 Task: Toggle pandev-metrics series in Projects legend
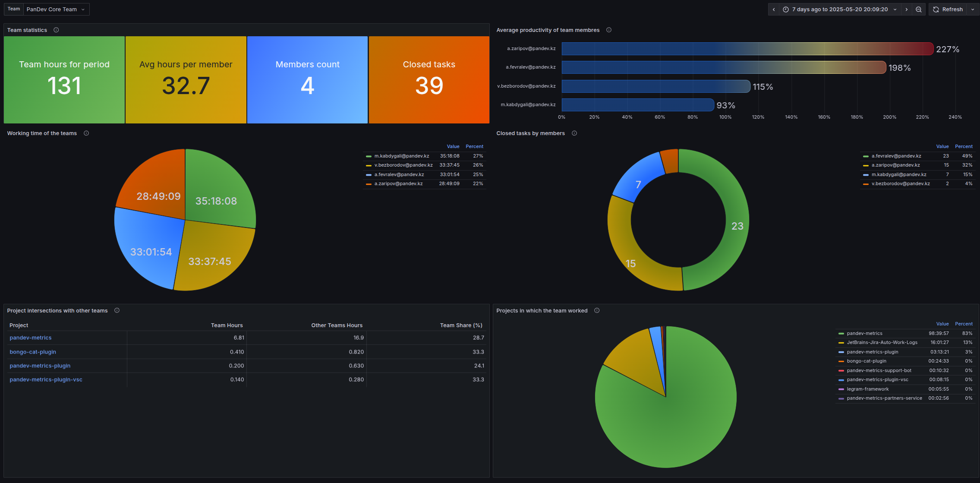[864, 333]
